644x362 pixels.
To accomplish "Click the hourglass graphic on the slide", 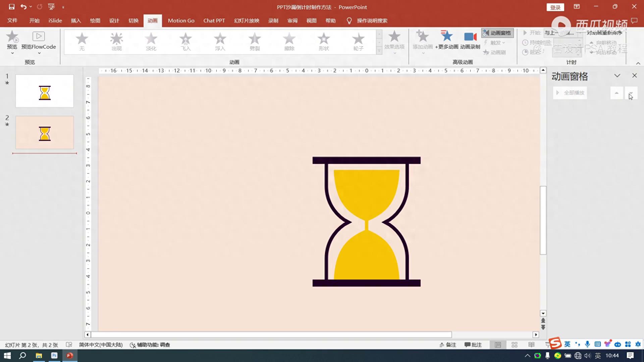I will [366, 222].
